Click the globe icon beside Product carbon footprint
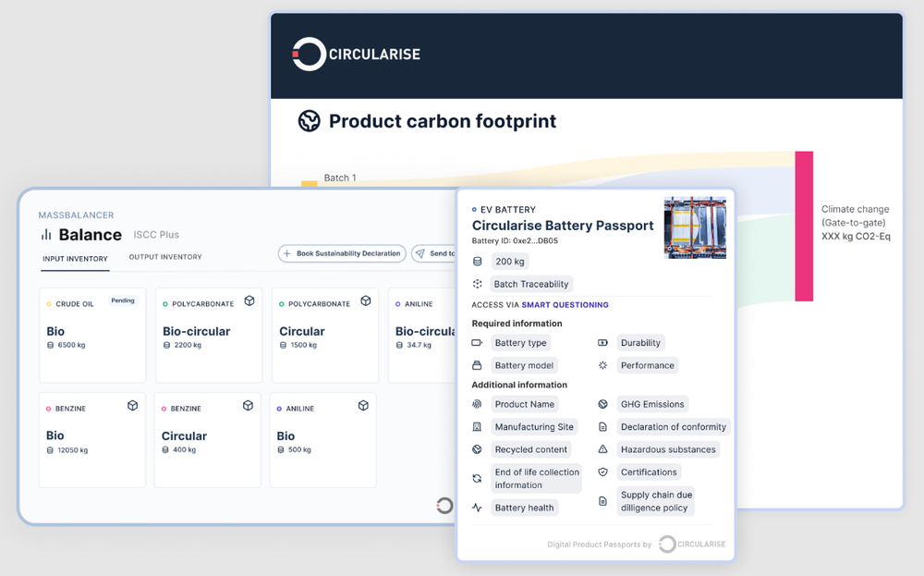The image size is (924, 576). click(309, 121)
